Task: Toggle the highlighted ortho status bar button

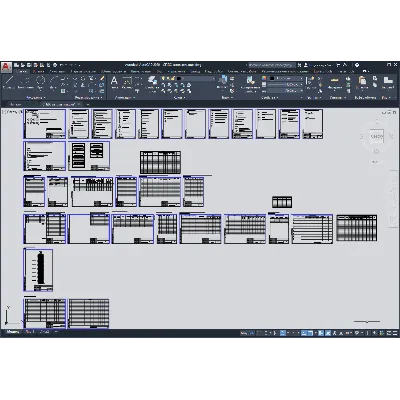Action: point(283,333)
